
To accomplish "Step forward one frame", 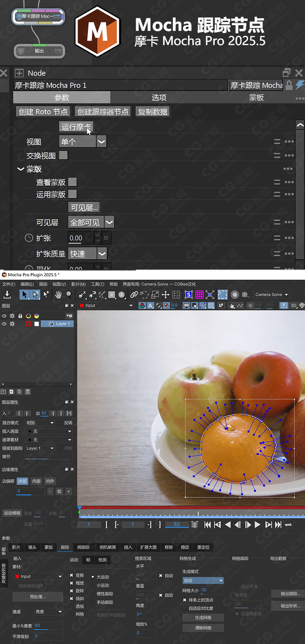I will 248,525.
